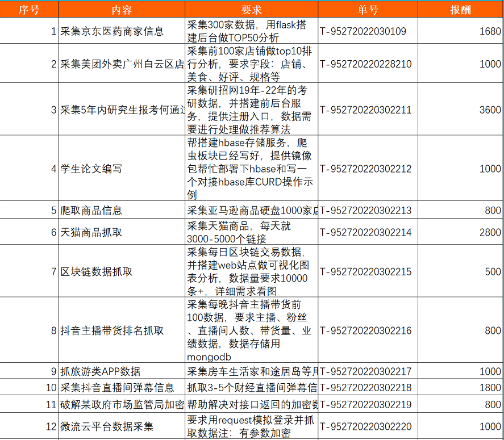Click the 研招网 requirement cell
Screen dimensions: 504x440
[x=251, y=109]
